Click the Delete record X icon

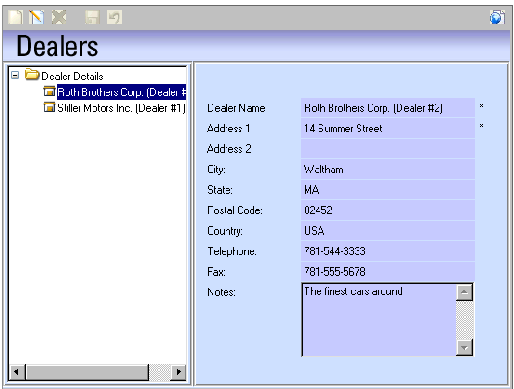tap(59, 17)
